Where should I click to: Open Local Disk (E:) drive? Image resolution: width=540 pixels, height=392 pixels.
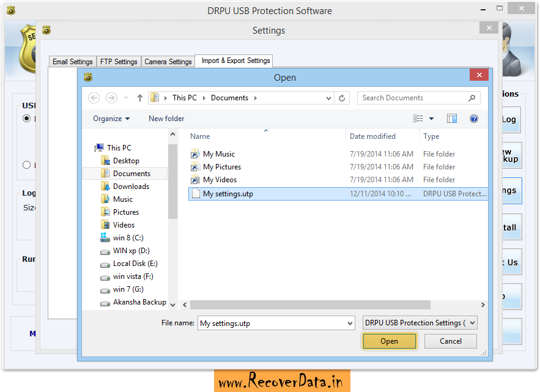pyautogui.click(x=128, y=264)
